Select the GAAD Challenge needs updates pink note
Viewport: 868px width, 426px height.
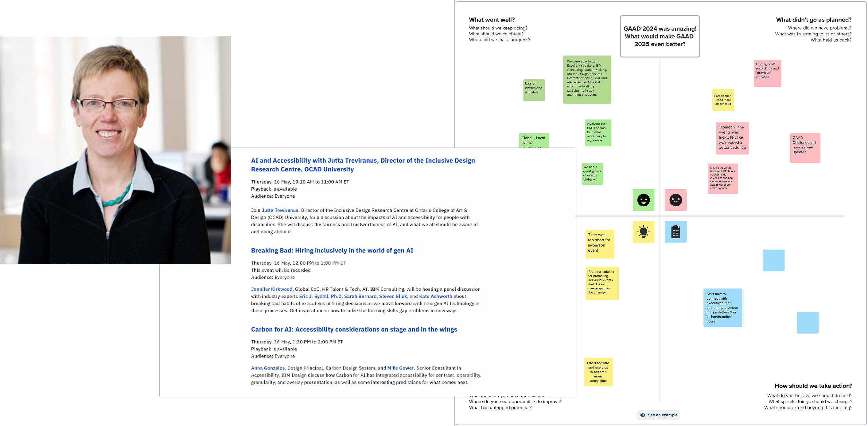[x=805, y=148]
